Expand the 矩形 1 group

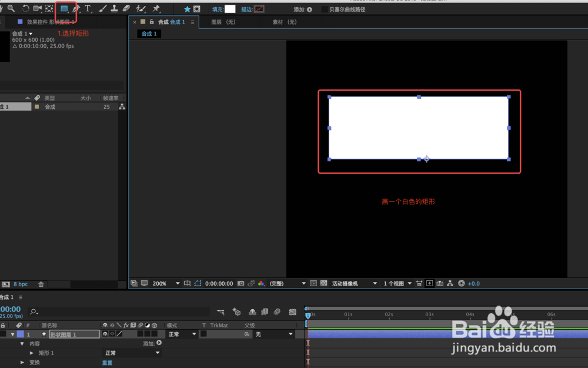point(32,353)
